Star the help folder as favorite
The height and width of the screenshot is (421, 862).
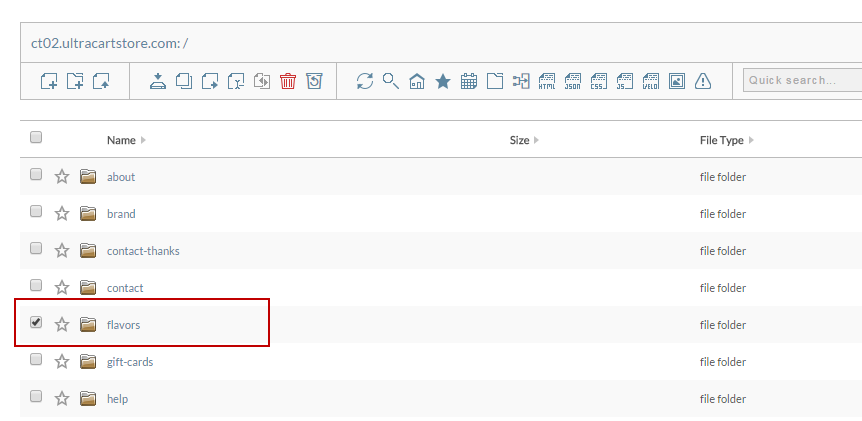(62, 398)
